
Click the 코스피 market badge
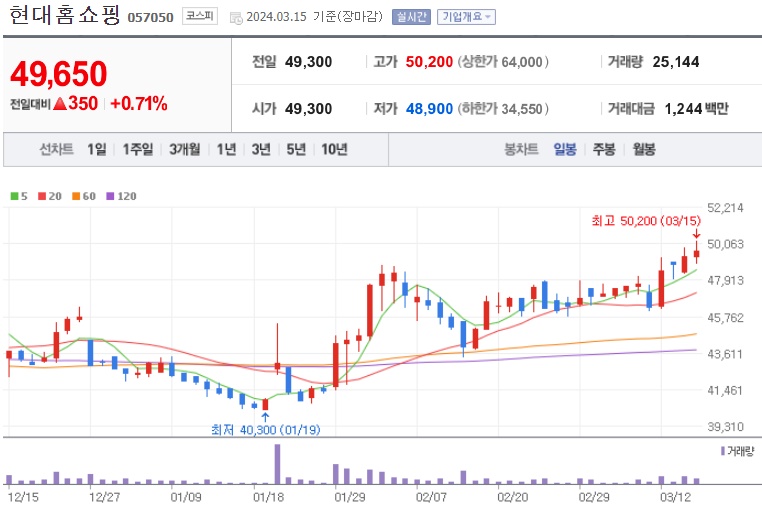pos(200,16)
